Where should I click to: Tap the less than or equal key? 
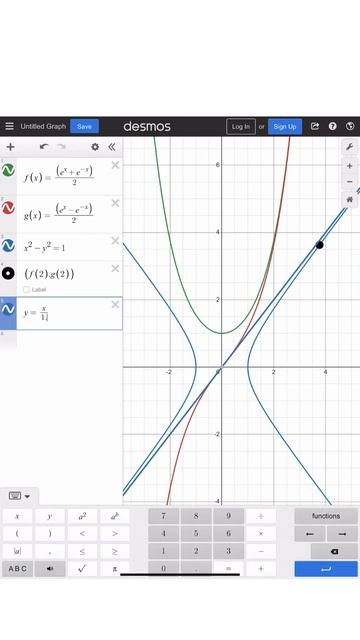82,551
